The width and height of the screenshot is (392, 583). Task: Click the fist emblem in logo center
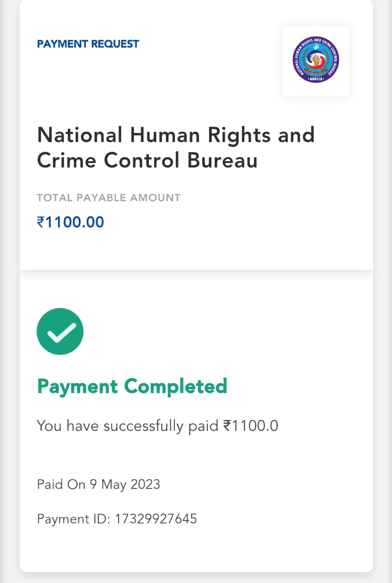pos(316,60)
